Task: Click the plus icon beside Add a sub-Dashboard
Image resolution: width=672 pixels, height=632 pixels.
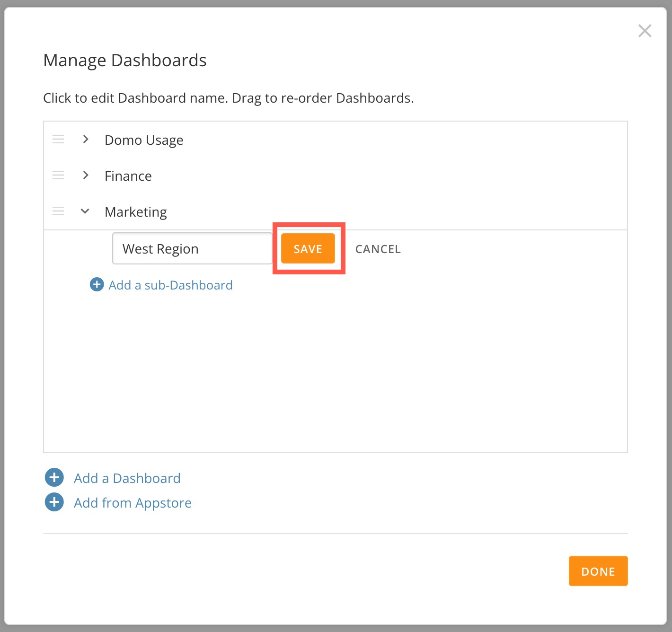Action: coord(97,284)
